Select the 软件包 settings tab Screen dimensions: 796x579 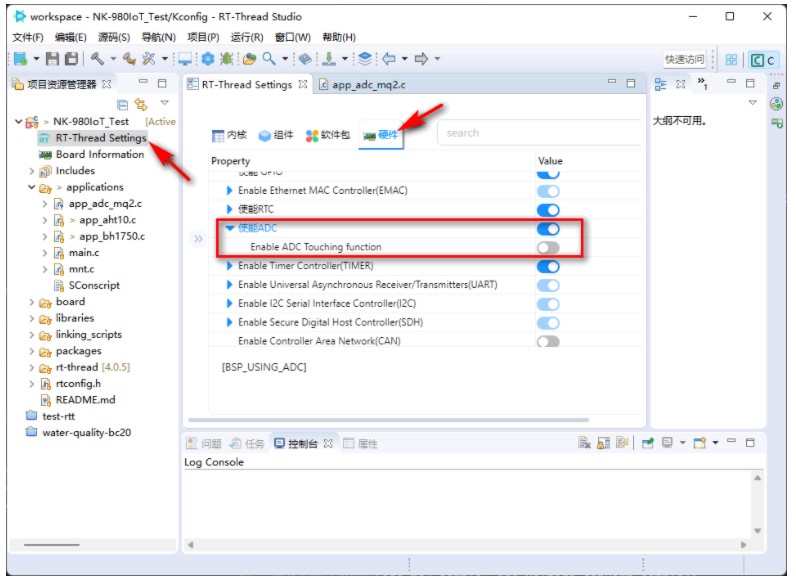[x=328, y=135]
